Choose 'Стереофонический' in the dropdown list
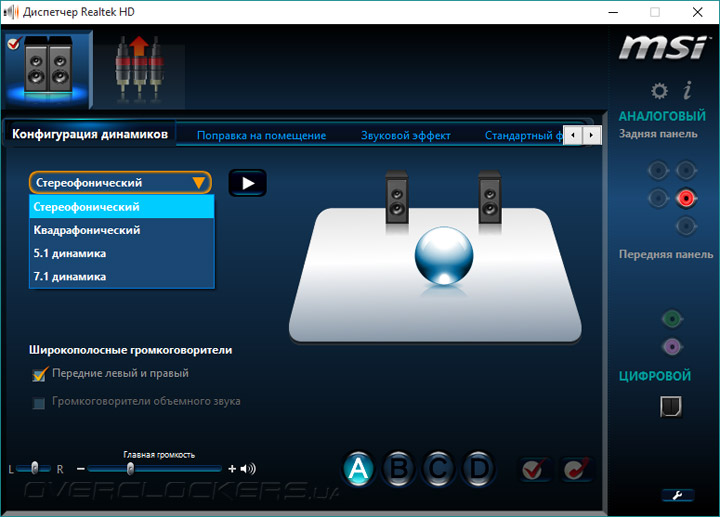Screen dimensions: 720x517 point(122,207)
